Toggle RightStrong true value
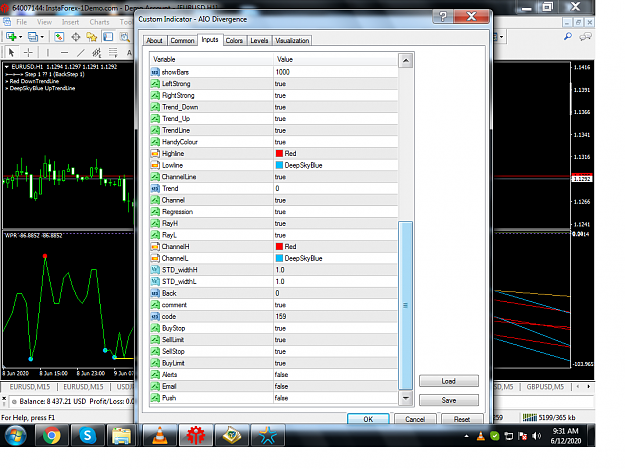The image size is (625, 469). coord(336,95)
